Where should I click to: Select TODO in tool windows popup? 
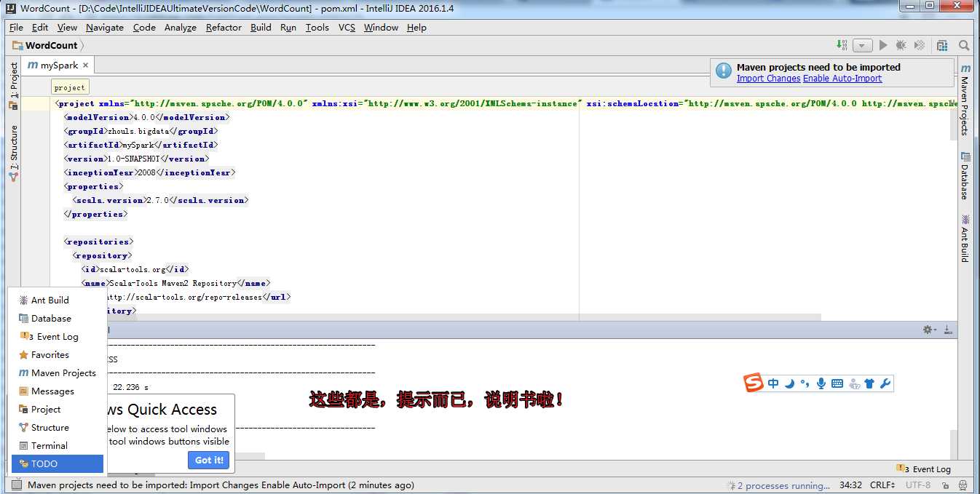(57, 463)
